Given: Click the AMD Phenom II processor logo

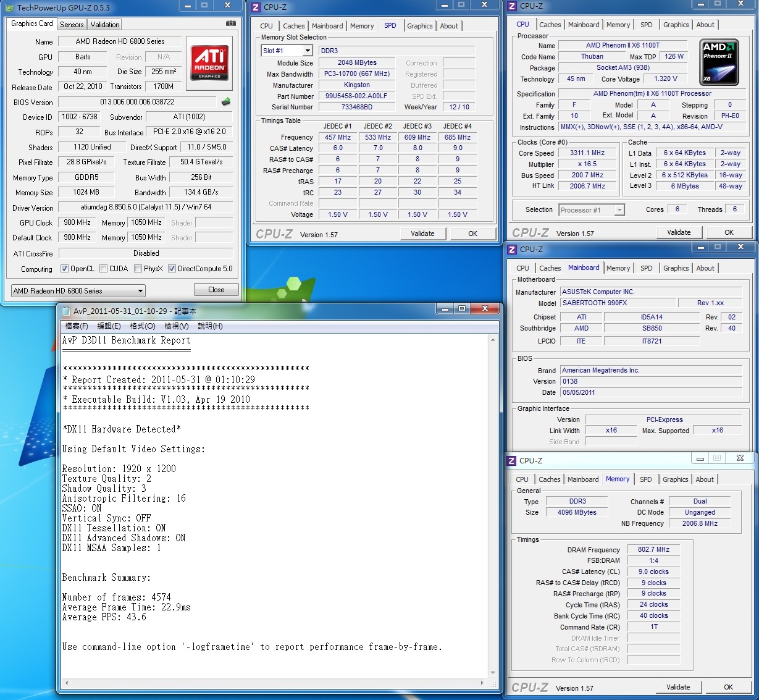Looking at the screenshot, I should point(720,62).
